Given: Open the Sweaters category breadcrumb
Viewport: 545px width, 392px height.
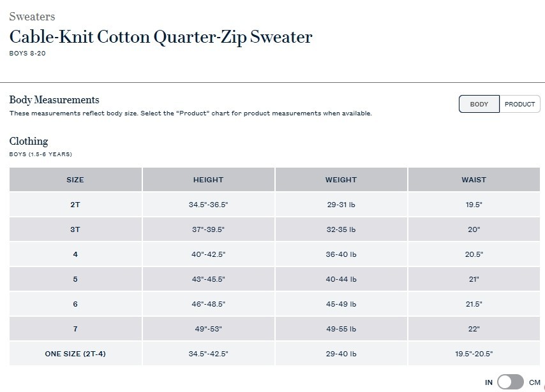Looking at the screenshot, I should click(x=32, y=17).
